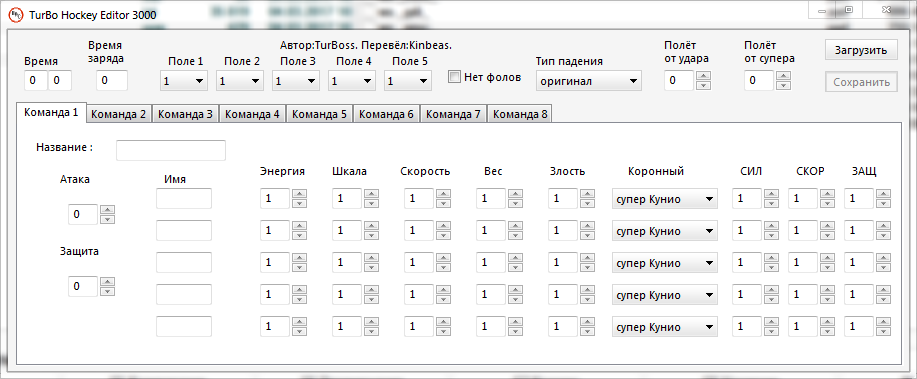This screenshot has width=917, height=379.
Task: Click the Сохранить button
Action: pos(861,82)
